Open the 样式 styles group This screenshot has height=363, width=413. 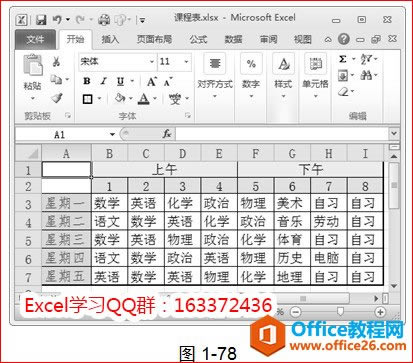tap(283, 77)
